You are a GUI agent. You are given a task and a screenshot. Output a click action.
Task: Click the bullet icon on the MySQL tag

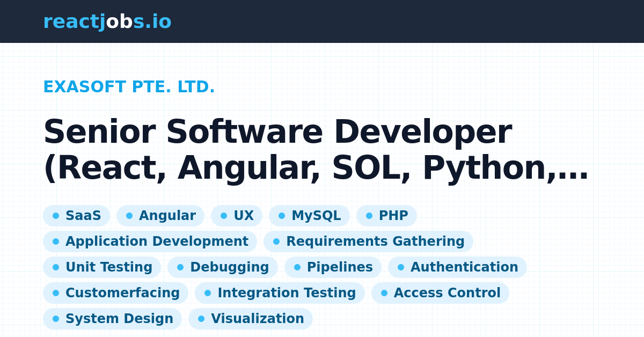coord(281,216)
